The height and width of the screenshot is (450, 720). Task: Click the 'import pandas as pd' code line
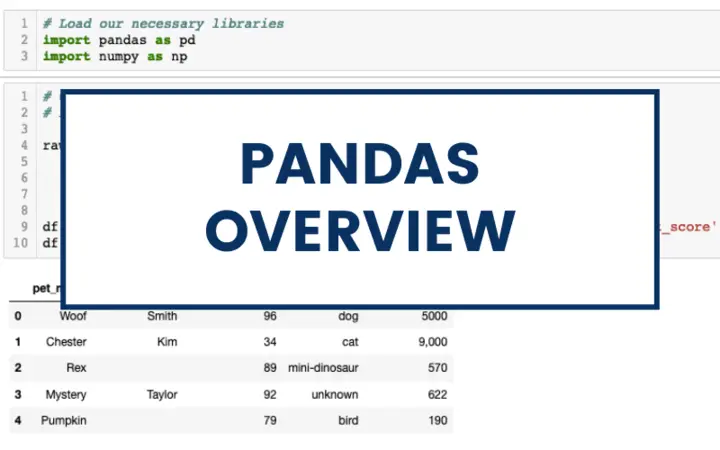[119, 40]
